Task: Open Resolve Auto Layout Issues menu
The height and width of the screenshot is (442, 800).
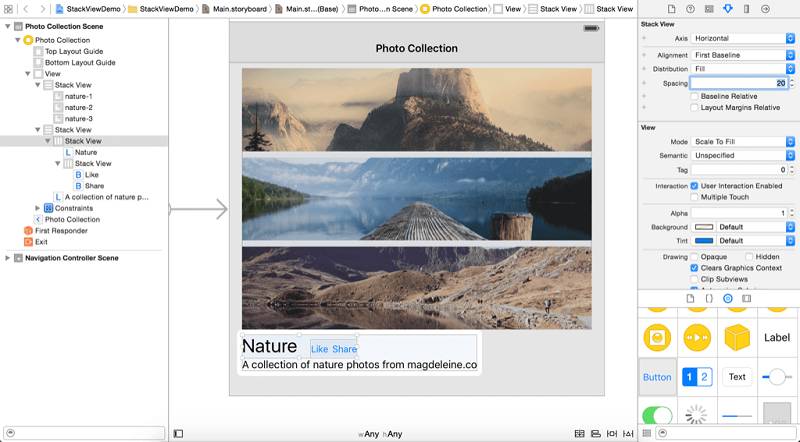Action: tap(629, 434)
